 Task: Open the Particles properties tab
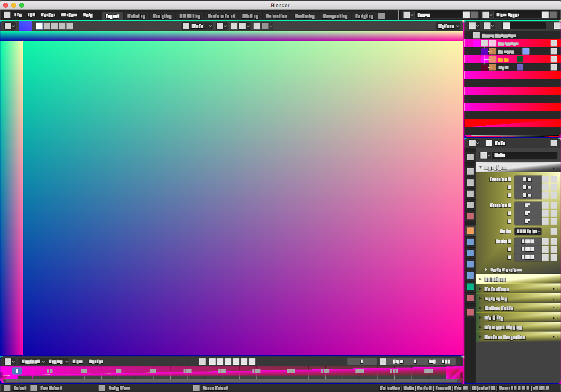tap(470, 253)
